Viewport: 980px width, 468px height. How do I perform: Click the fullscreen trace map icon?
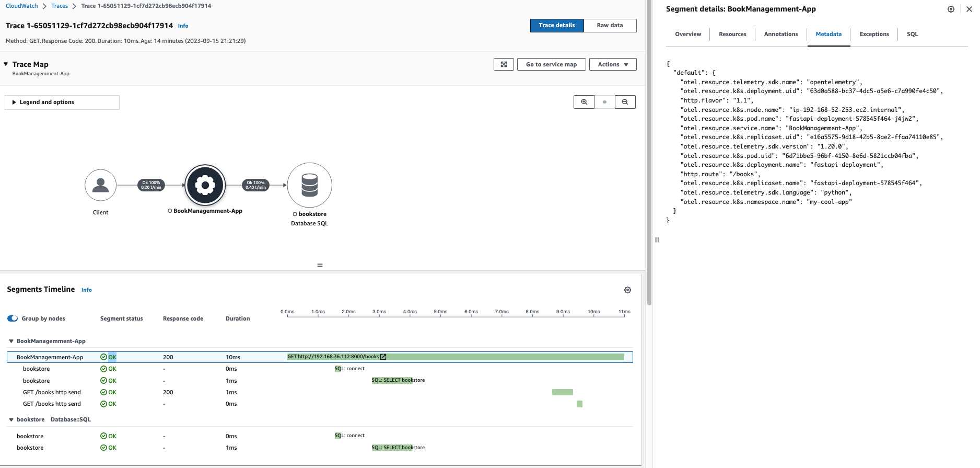(504, 64)
